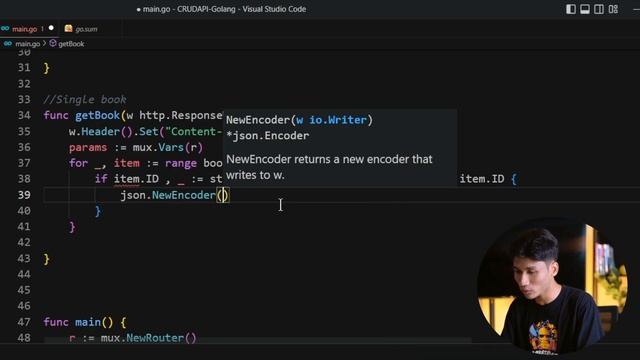Screen dimensions: 640x360
Task: Open the customize layout icon
Action: click(613, 9)
